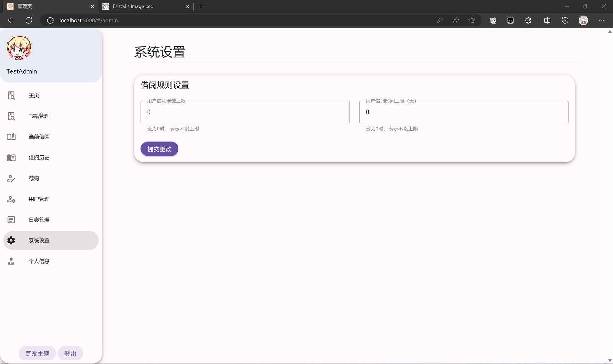613x364 pixels.
Task: Open 个人信息 personal info page
Action: [39, 261]
